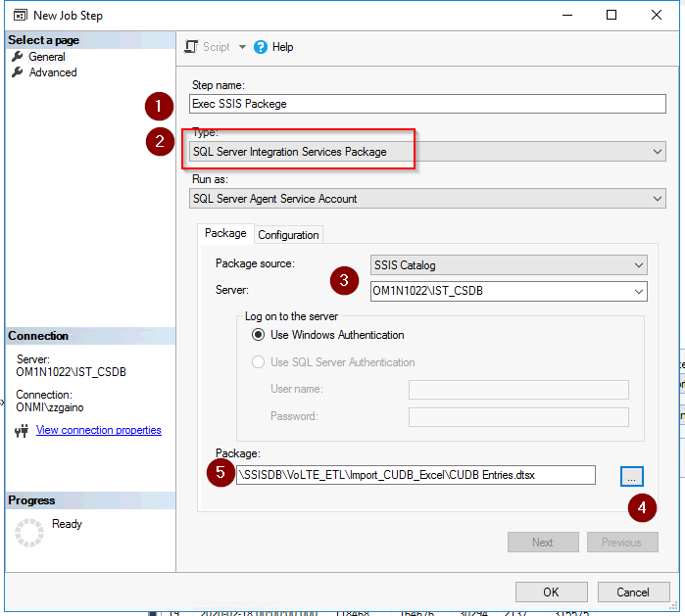Click the Cancel button

pyautogui.click(x=633, y=592)
